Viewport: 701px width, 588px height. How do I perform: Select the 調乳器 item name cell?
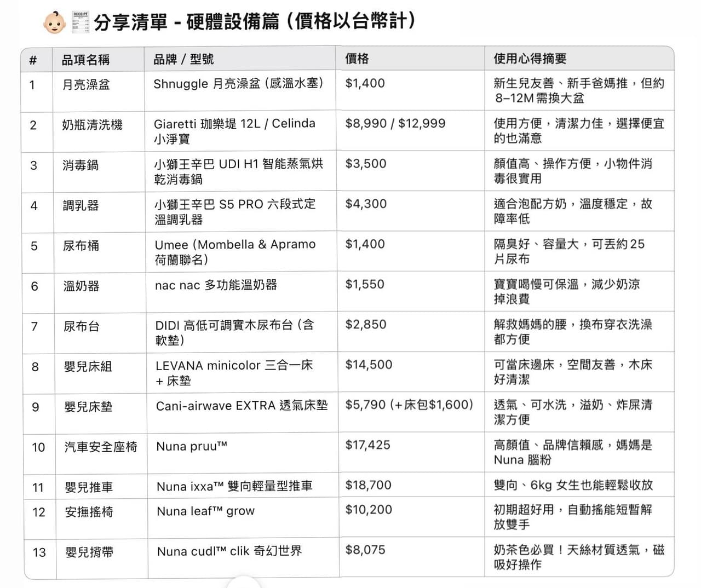pyautogui.click(x=81, y=205)
